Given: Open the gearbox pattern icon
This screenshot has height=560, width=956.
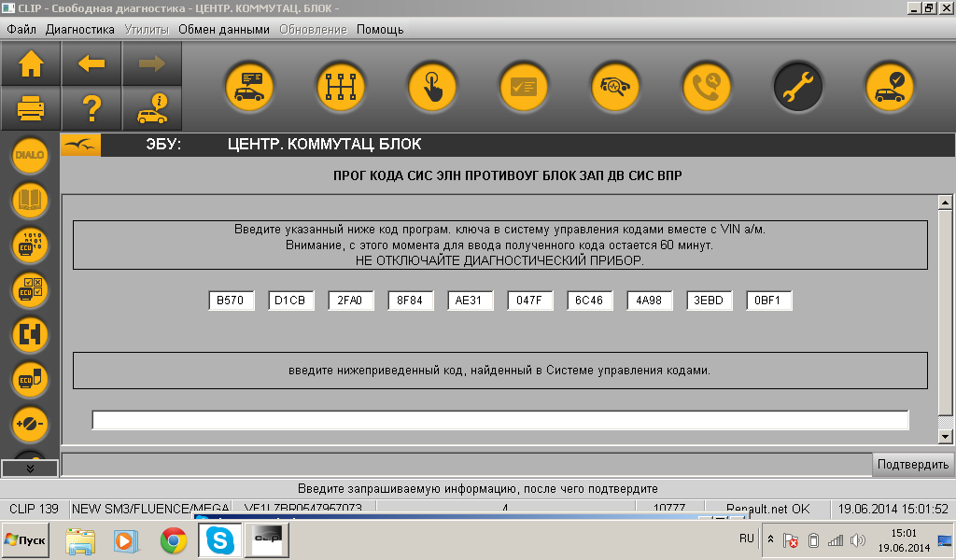Looking at the screenshot, I should click(341, 87).
